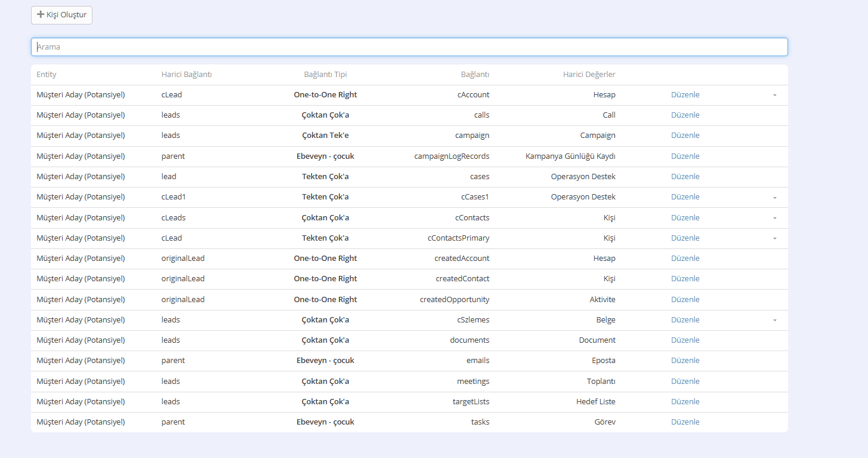Open row menu caret for cContacts
Viewport: 868px width, 458px height.
click(x=774, y=218)
